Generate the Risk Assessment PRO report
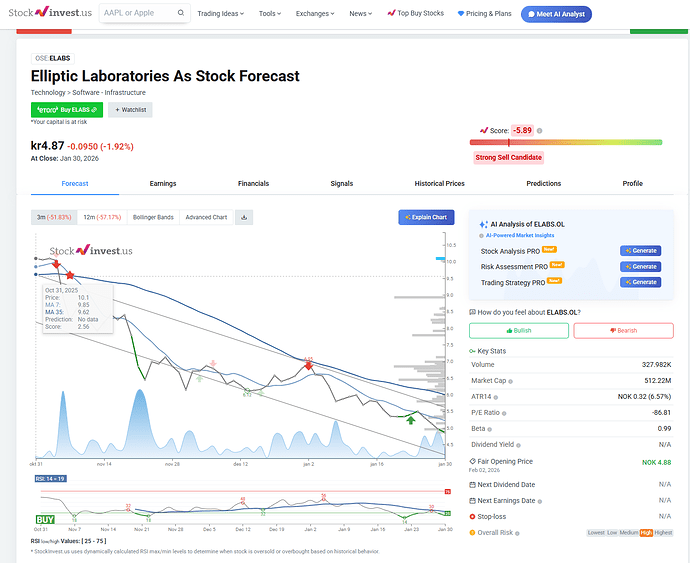Screen dimensions: 690x563 coord(640,267)
